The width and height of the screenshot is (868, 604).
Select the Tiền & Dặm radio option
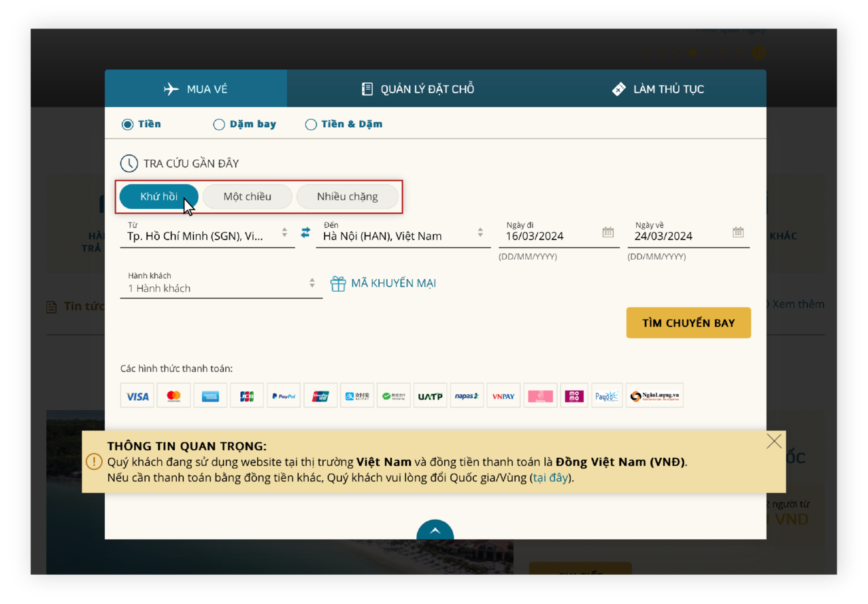coord(311,124)
